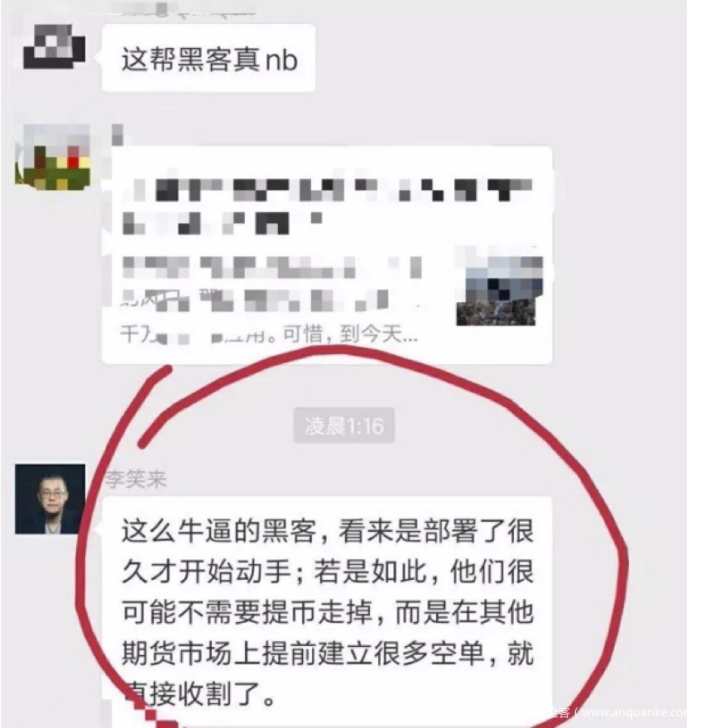Click the blurred gray description lines in article card
715x728 pixels.
(x=271, y=283)
